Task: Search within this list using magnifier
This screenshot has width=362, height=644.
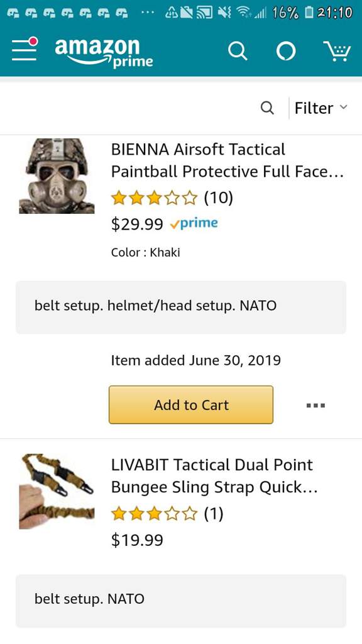Action: click(x=267, y=108)
